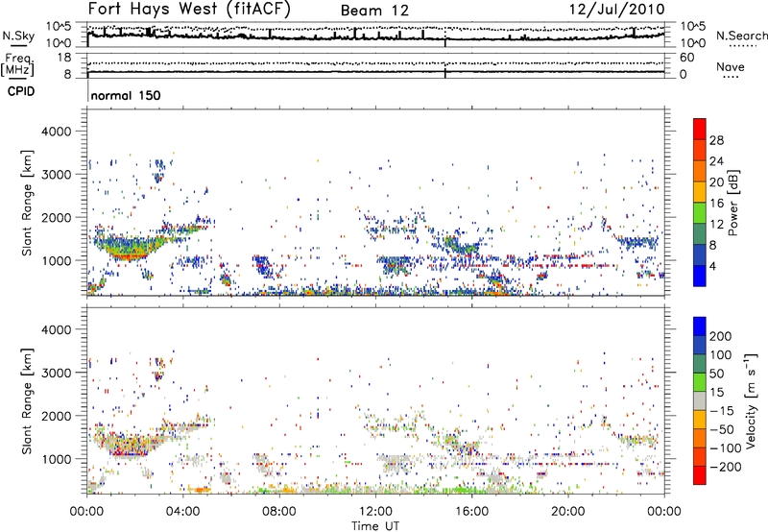Click the '16' Power colorbar value

(x=716, y=204)
